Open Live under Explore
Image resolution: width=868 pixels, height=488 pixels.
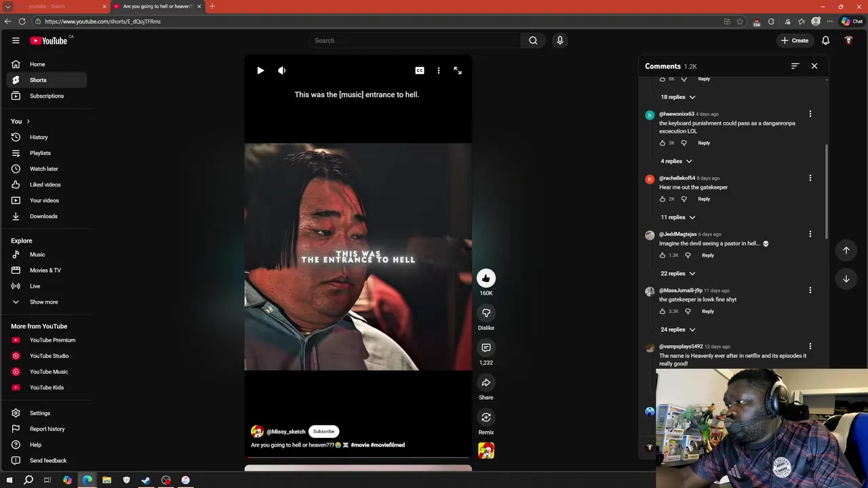[47, 286]
